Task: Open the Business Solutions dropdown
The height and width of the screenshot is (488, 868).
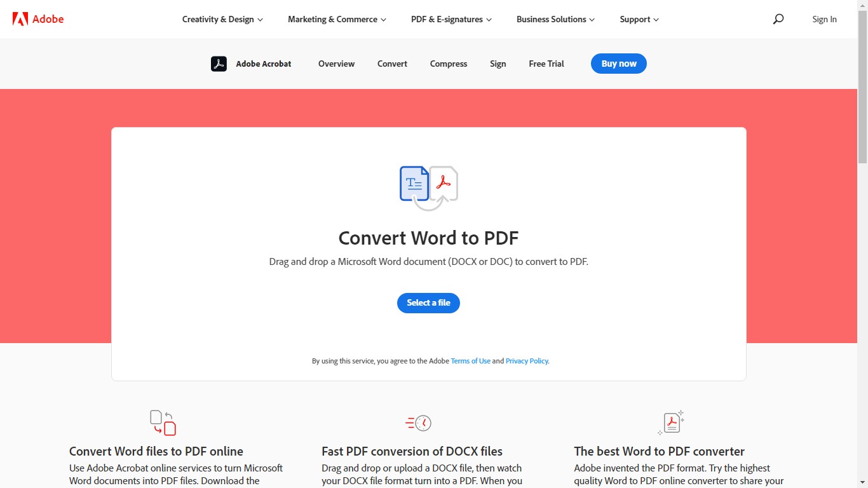Action: pyautogui.click(x=555, y=19)
